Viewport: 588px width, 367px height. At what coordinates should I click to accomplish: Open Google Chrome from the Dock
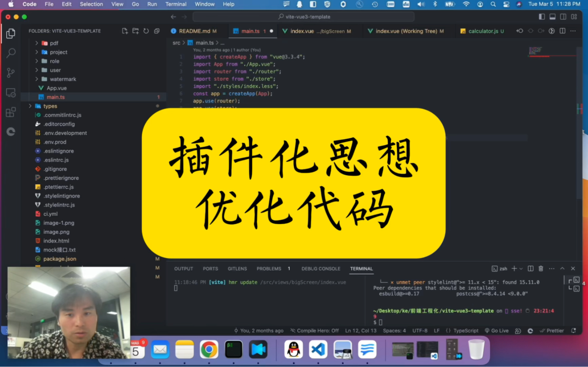tap(209, 349)
